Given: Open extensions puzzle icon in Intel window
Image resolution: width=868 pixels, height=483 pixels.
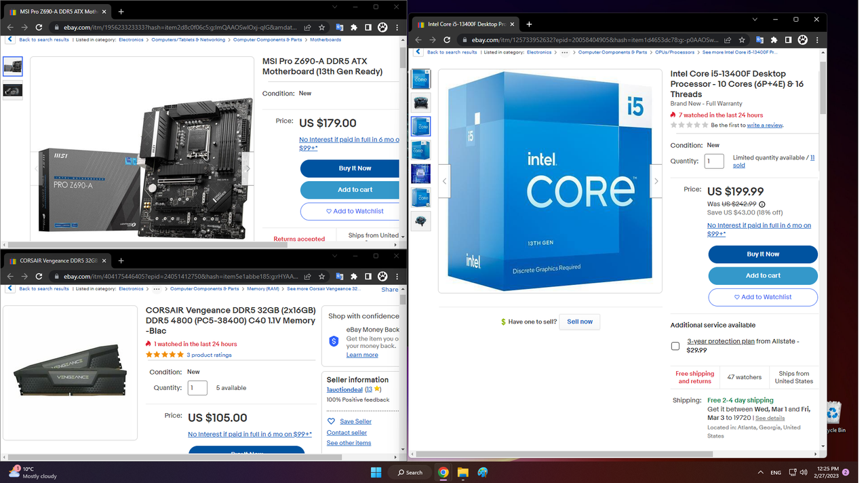Looking at the screenshot, I should click(x=774, y=40).
